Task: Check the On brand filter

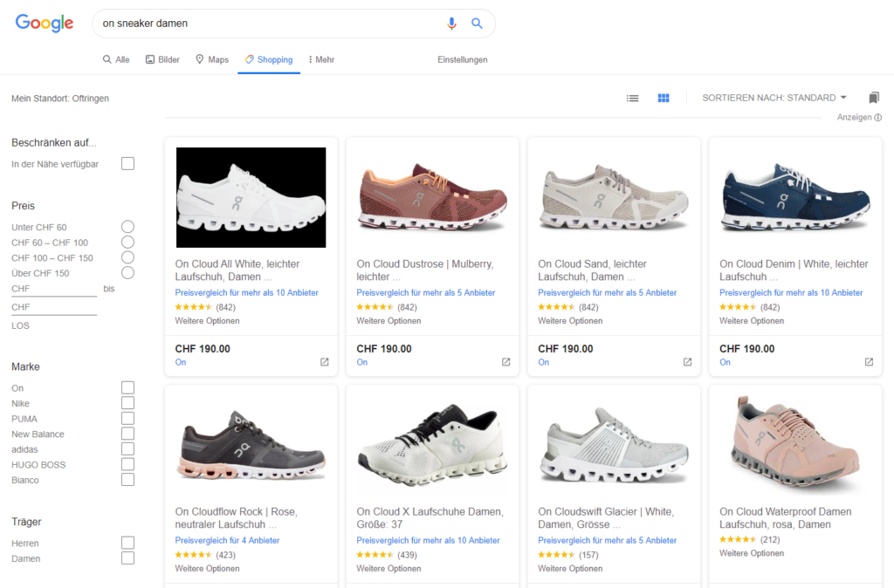Action: (127, 388)
